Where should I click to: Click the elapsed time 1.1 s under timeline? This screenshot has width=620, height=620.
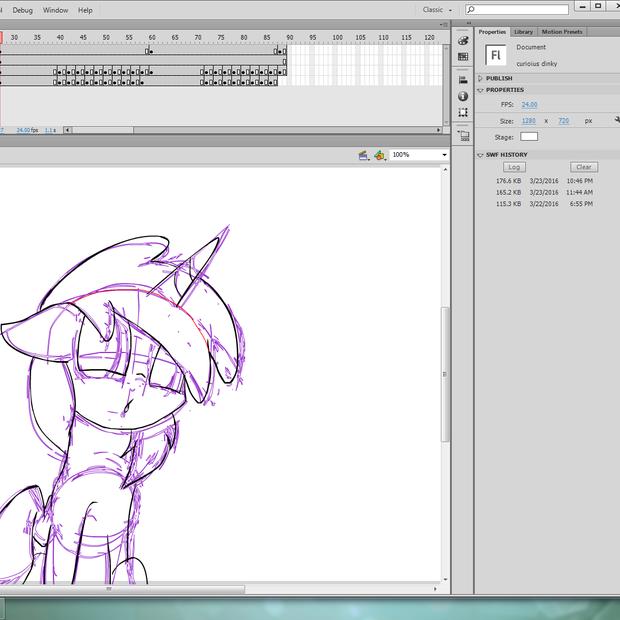(x=50, y=130)
